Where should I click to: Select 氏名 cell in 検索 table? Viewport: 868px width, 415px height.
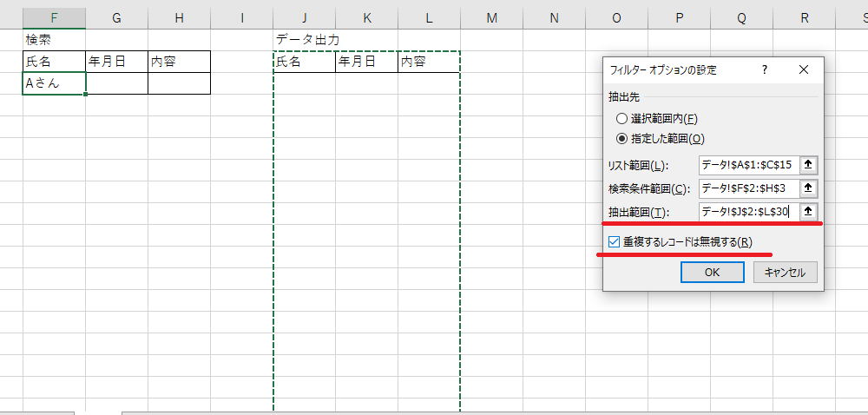(54, 62)
